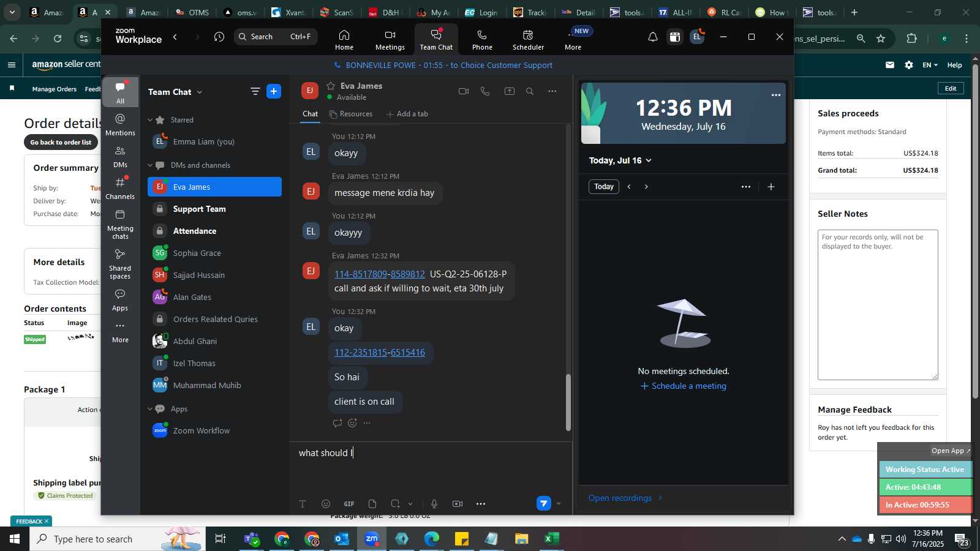Open Meeting chats in sidebar
Viewport: 980px width, 551px height.
tap(120, 224)
